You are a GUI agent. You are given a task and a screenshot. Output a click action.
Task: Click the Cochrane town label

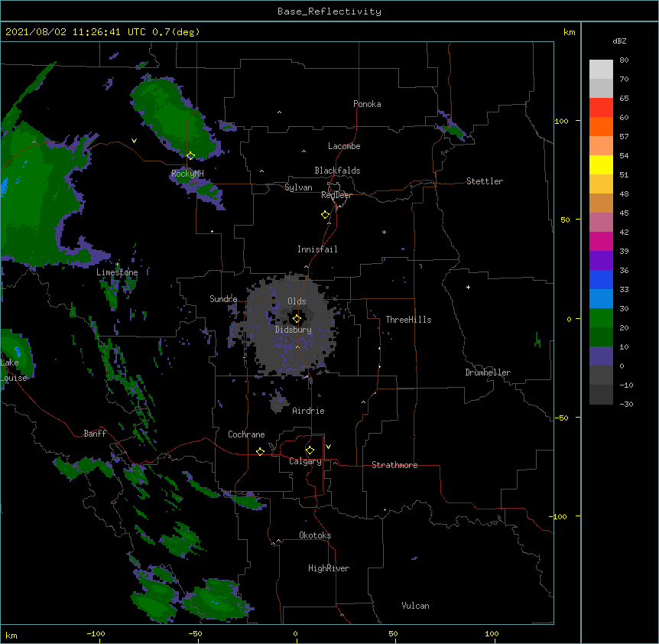coord(246,434)
